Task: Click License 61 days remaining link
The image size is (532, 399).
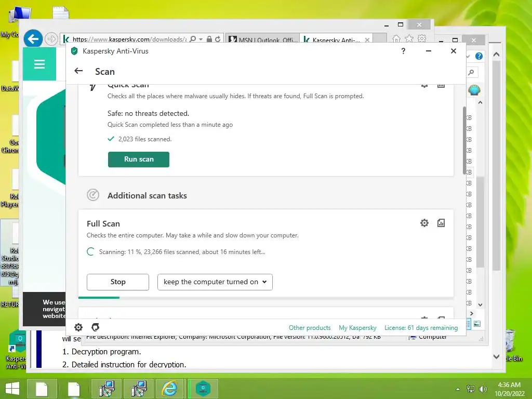Action: (x=421, y=328)
